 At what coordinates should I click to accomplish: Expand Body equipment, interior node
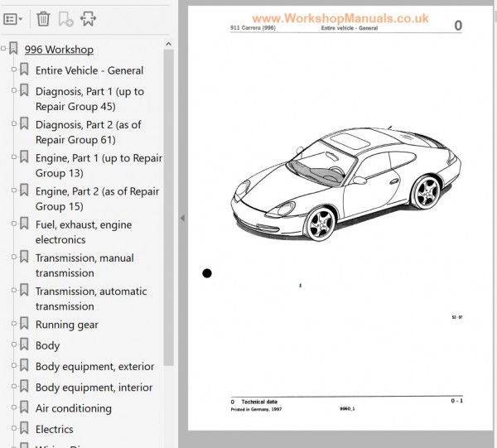(14, 386)
